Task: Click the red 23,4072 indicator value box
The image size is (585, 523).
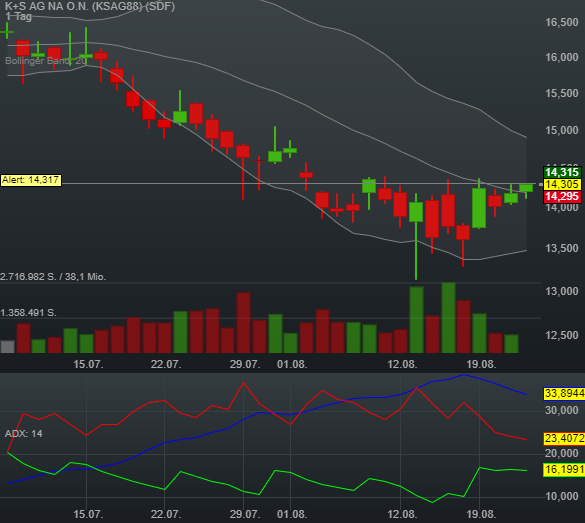Action: pyautogui.click(x=564, y=438)
